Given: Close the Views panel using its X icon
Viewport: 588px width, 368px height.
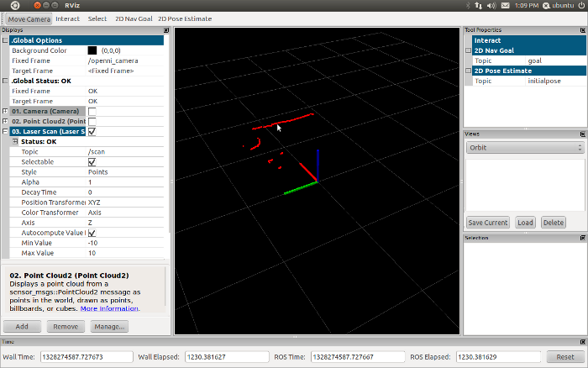Looking at the screenshot, I should pos(582,134).
